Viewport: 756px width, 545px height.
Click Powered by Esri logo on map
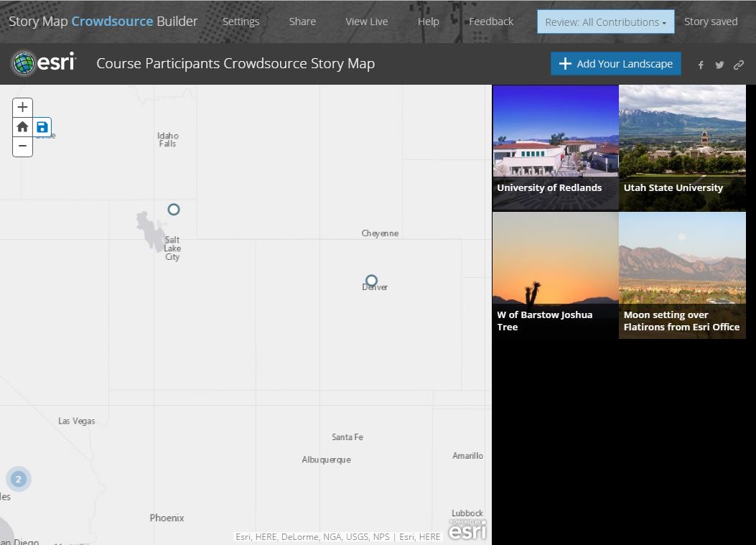tap(467, 530)
